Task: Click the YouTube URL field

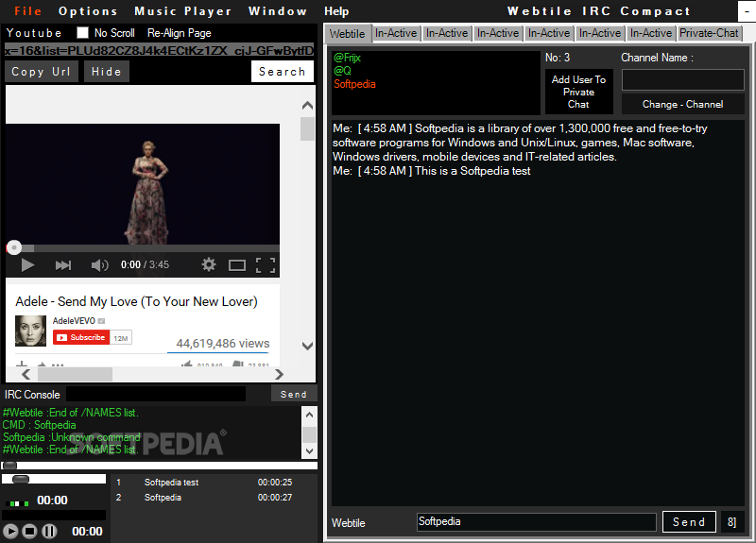Action: click(x=159, y=50)
